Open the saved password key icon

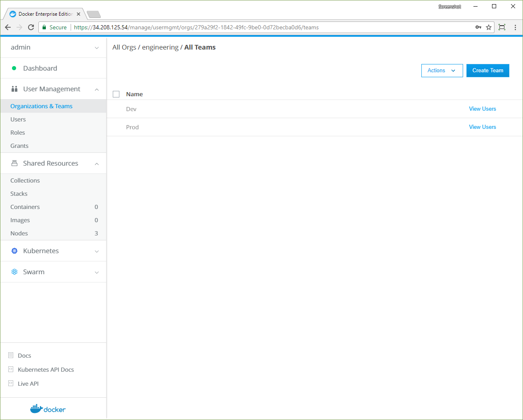(478, 27)
